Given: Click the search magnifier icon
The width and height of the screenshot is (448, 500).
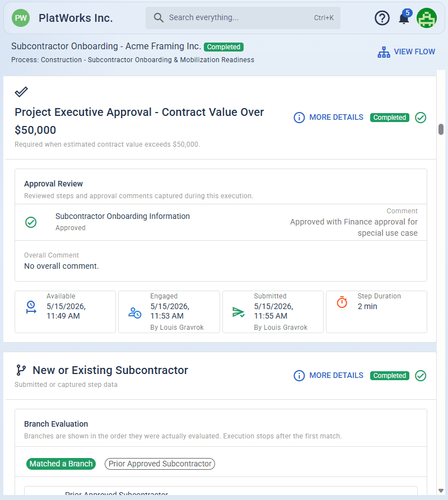Looking at the screenshot, I should tap(158, 17).
